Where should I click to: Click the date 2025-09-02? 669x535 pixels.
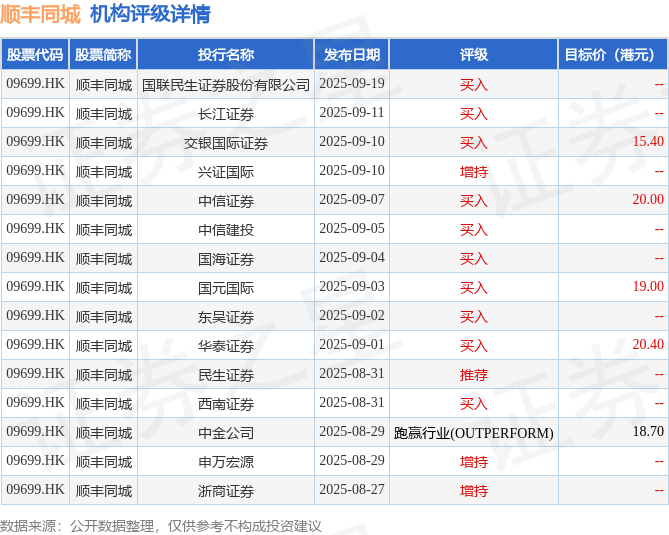click(x=352, y=315)
